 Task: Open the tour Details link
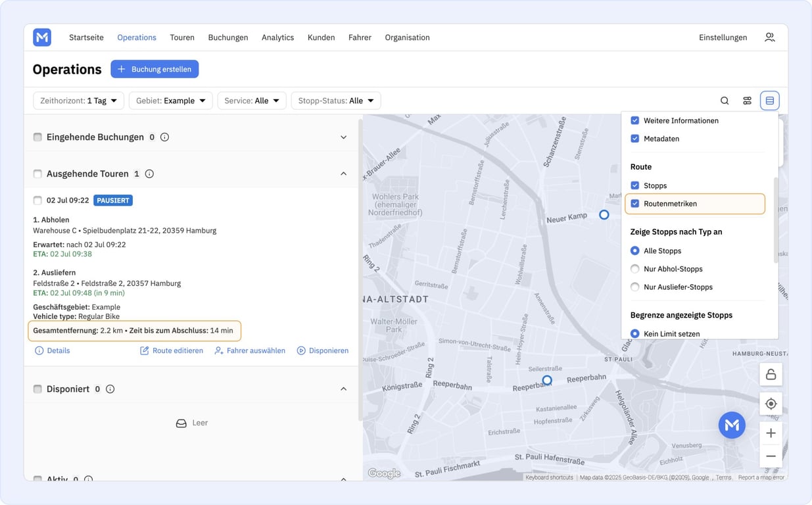coord(52,351)
